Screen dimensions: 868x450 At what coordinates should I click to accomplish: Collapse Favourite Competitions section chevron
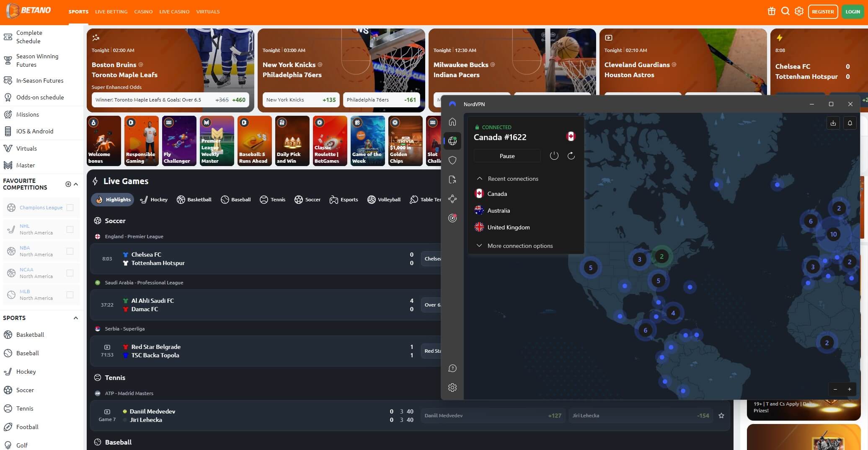click(x=76, y=184)
